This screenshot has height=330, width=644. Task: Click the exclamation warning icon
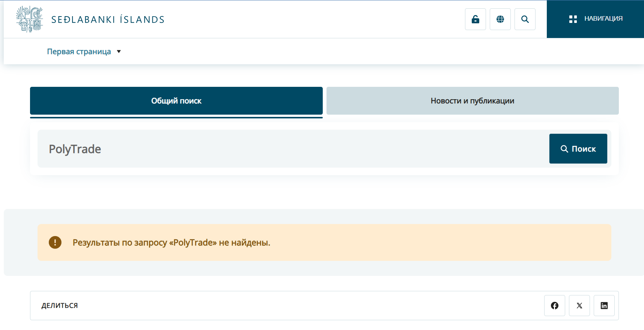(55, 242)
